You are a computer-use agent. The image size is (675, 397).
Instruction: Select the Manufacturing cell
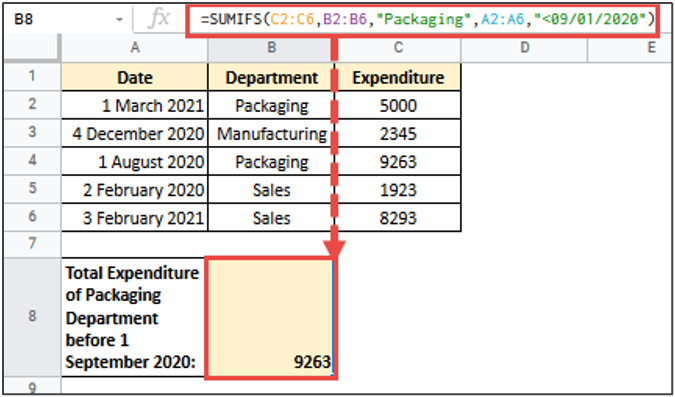tap(272, 133)
